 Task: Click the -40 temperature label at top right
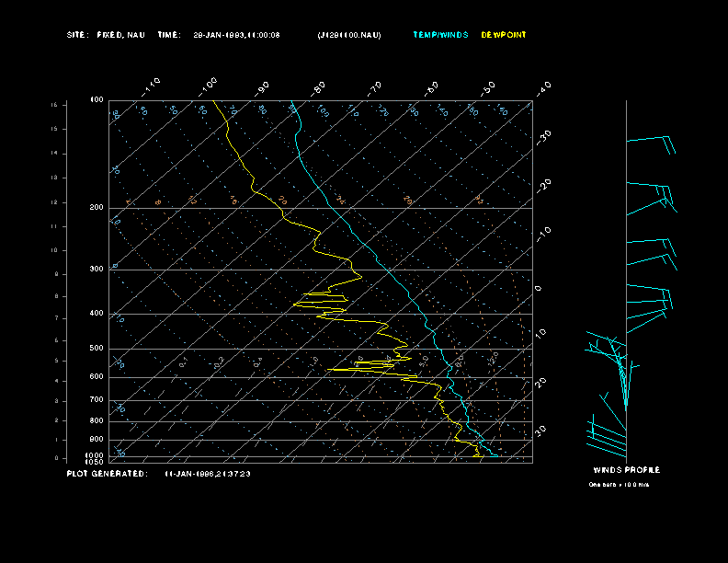coord(543,88)
